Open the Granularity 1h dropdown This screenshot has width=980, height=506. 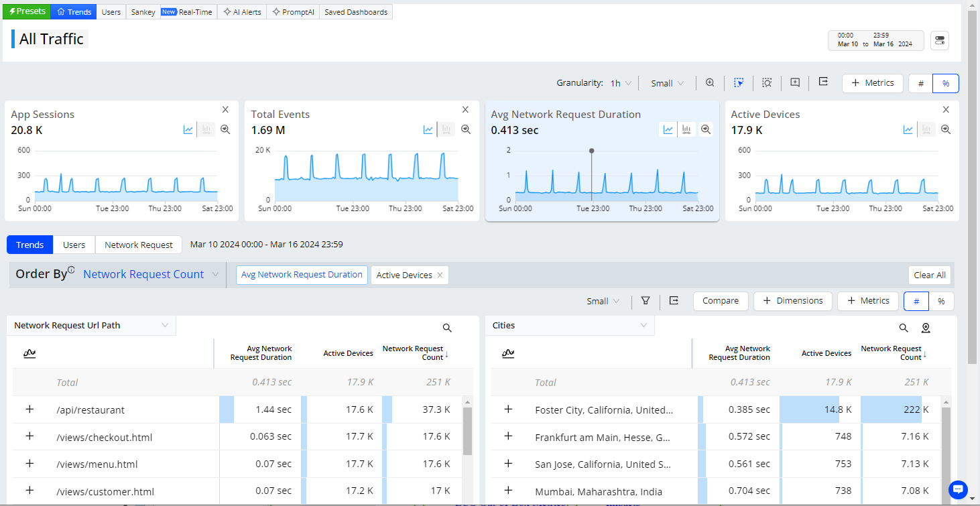[x=621, y=83]
